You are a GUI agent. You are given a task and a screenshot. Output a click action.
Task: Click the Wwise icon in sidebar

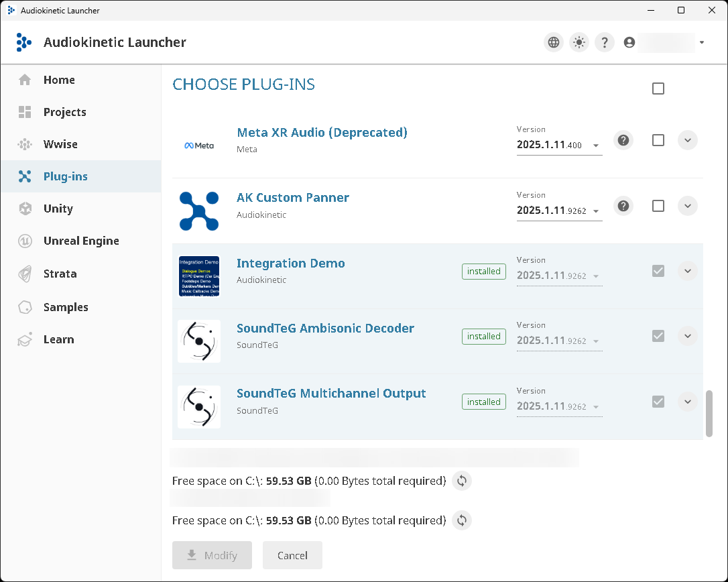pos(25,144)
